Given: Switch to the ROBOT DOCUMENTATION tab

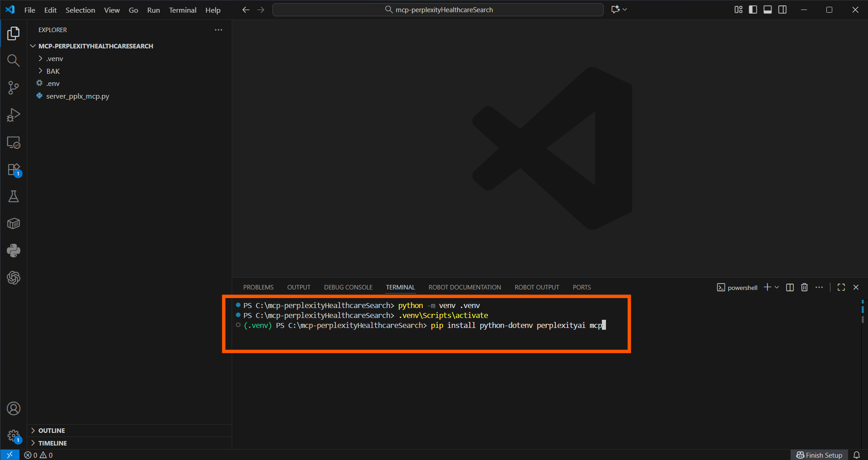Looking at the screenshot, I should coord(465,287).
